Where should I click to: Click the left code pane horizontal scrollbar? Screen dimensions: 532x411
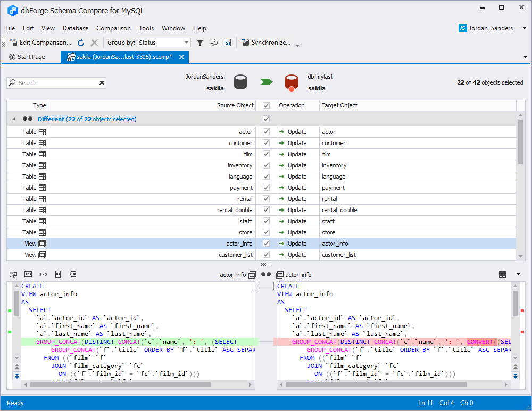pos(120,384)
